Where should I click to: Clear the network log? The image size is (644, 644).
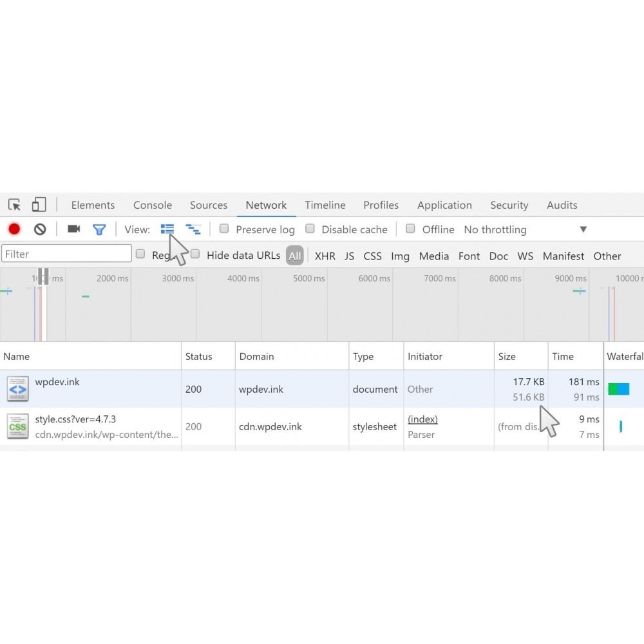(40, 229)
